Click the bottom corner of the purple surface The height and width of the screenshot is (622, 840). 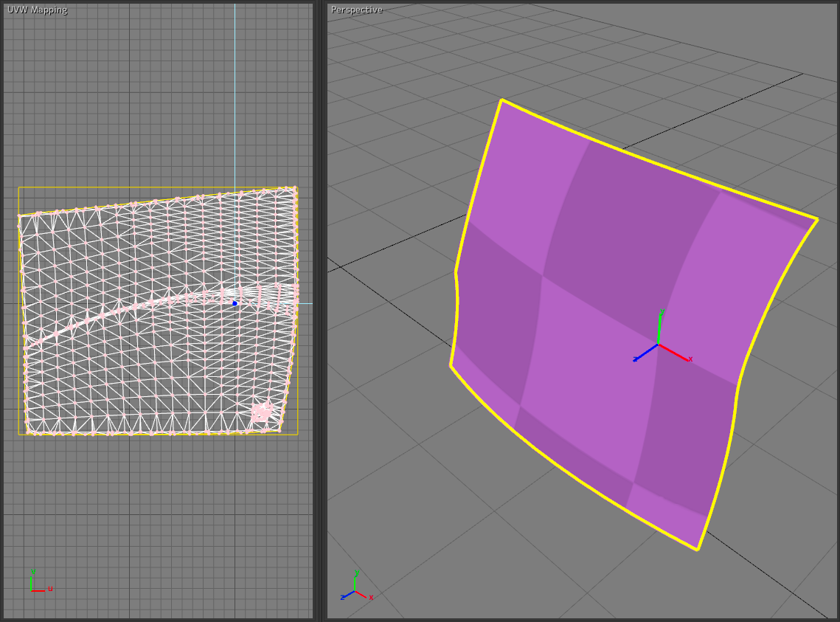pos(697,549)
